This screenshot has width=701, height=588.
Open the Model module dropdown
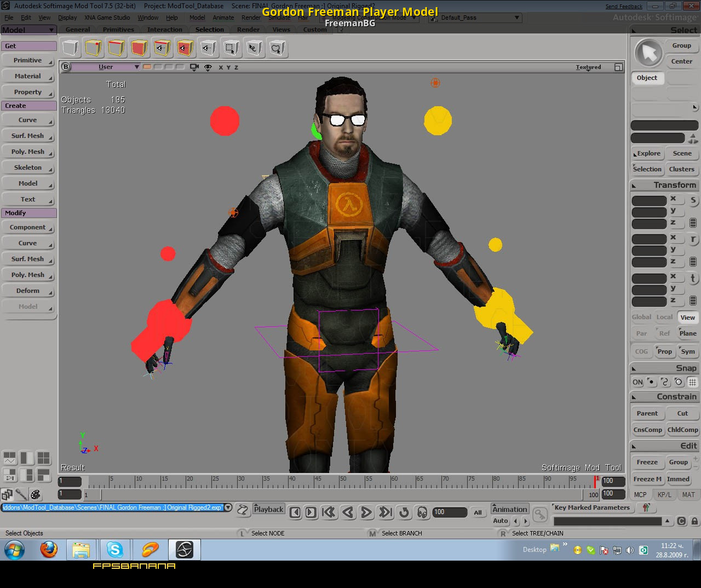pos(28,30)
